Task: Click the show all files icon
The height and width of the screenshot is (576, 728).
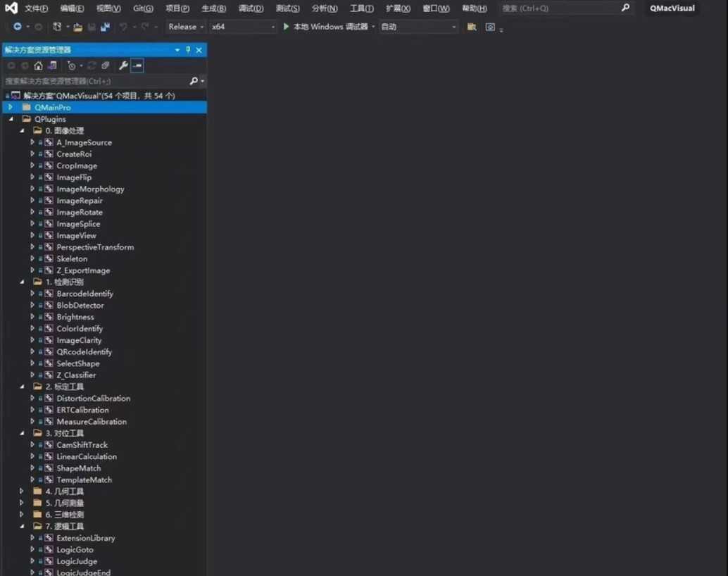Action: click(x=106, y=66)
